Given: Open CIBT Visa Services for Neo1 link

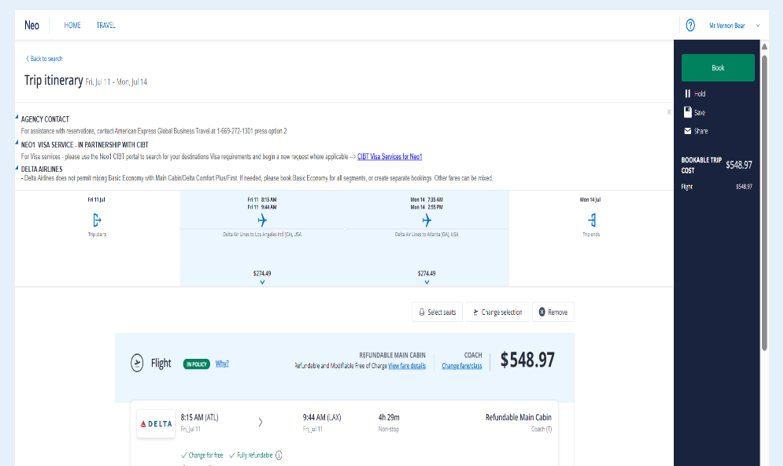Looking at the screenshot, I should click(x=390, y=156).
